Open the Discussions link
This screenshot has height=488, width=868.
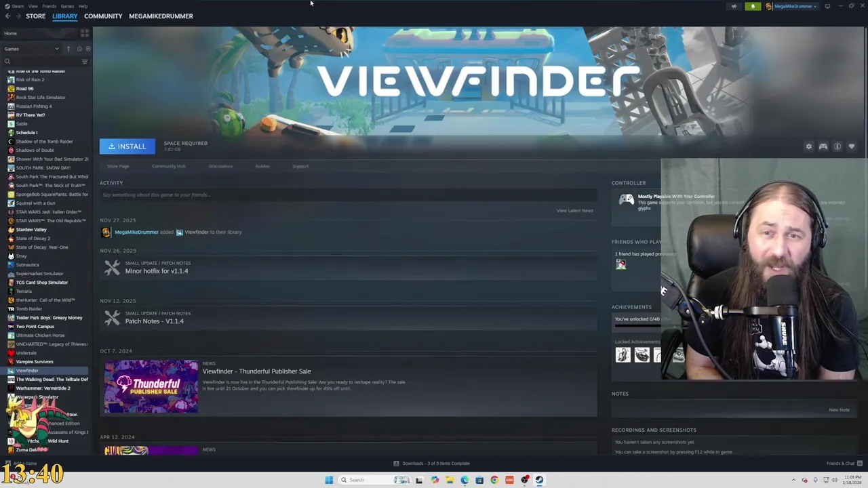tap(220, 166)
